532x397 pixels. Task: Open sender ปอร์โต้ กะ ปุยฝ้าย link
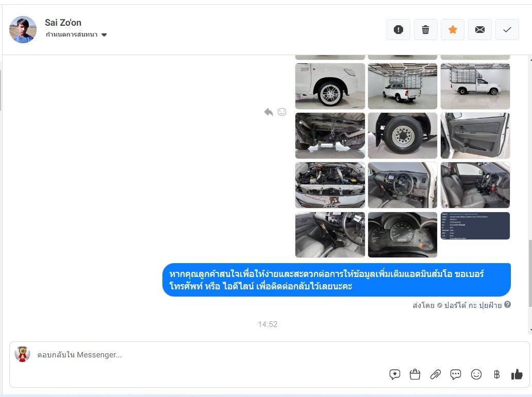tap(473, 305)
